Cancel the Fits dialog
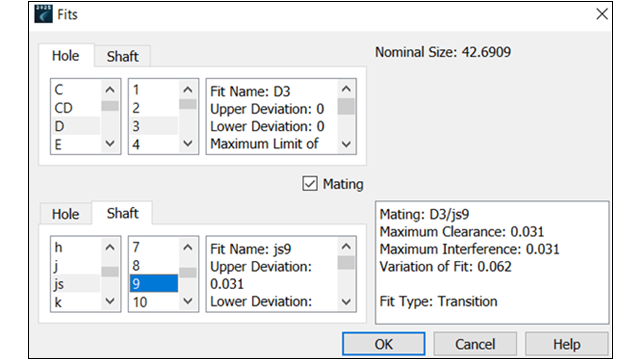The height and width of the screenshot is (360, 640). (475, 344)
